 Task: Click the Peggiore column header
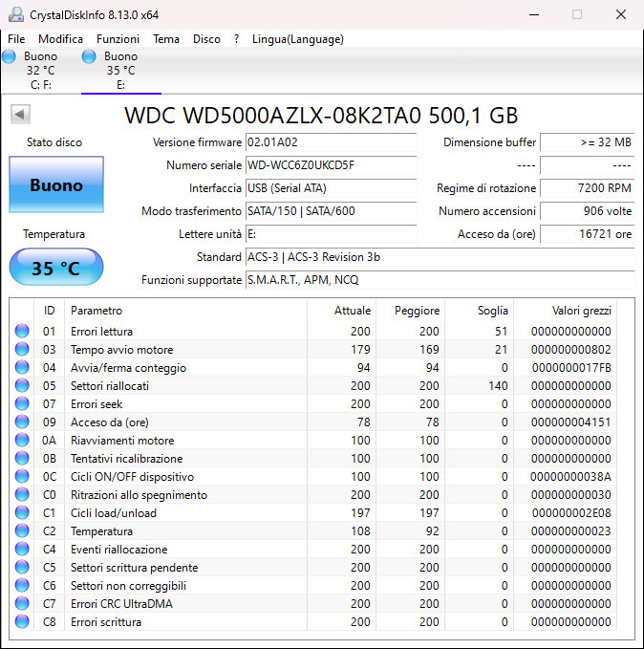[x=410, y=311]
